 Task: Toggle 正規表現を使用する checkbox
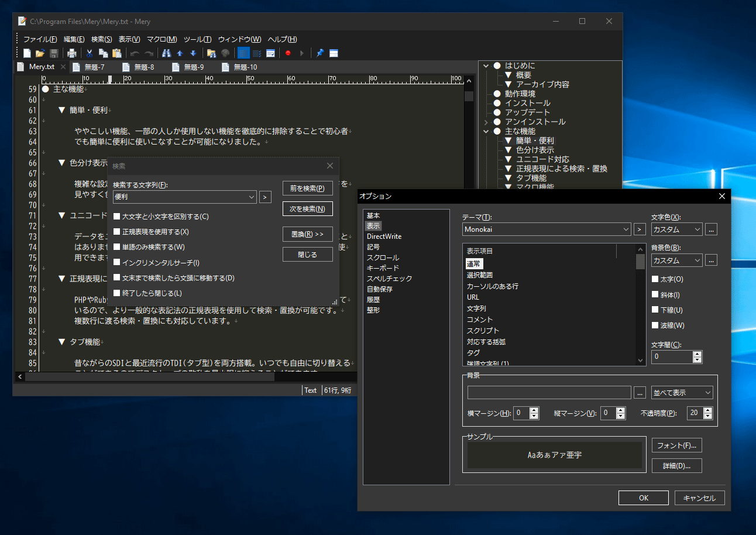(117, 232)
